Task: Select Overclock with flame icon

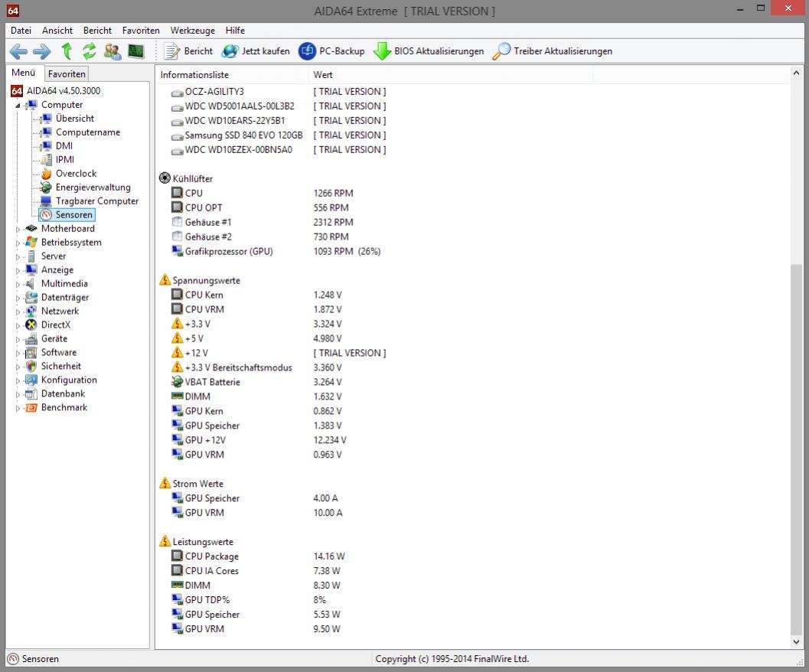Action: click(69, 174)
